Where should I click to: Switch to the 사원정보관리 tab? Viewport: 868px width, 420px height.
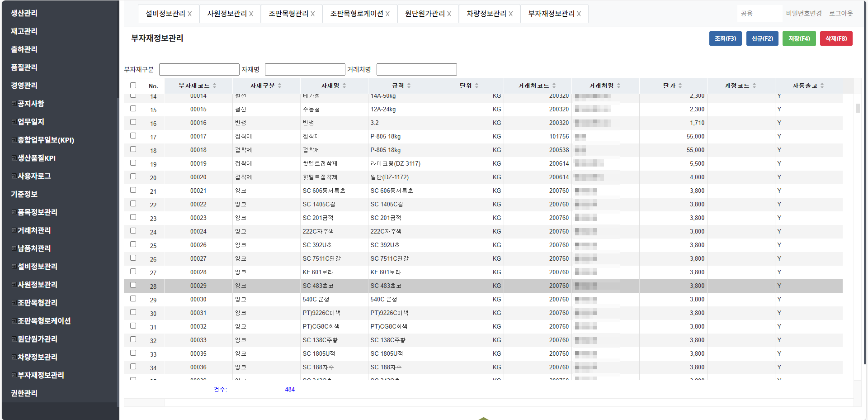click(226, 14)
